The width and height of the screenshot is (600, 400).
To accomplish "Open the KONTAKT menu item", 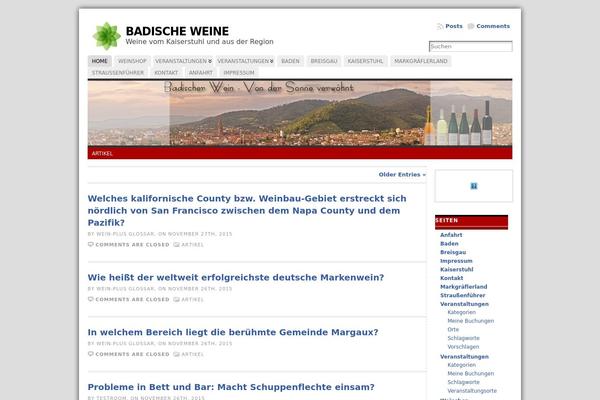I will pos(166,73).
